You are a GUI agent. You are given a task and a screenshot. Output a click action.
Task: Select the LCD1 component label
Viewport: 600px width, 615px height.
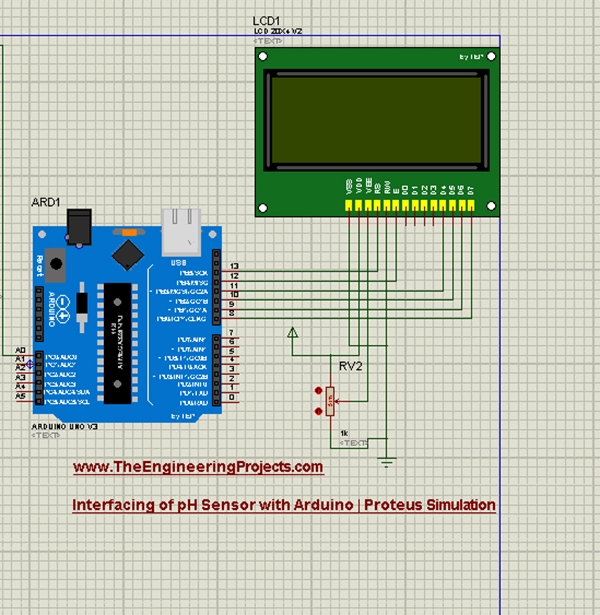[266, 21]
